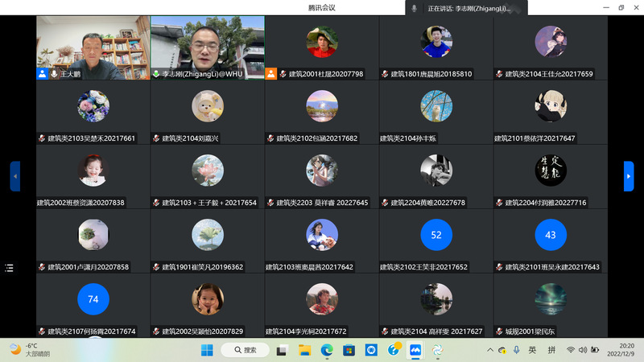Click the orange co-host badge beside 建筑2001杜晟
644x362 pixels.
[271, 73]
